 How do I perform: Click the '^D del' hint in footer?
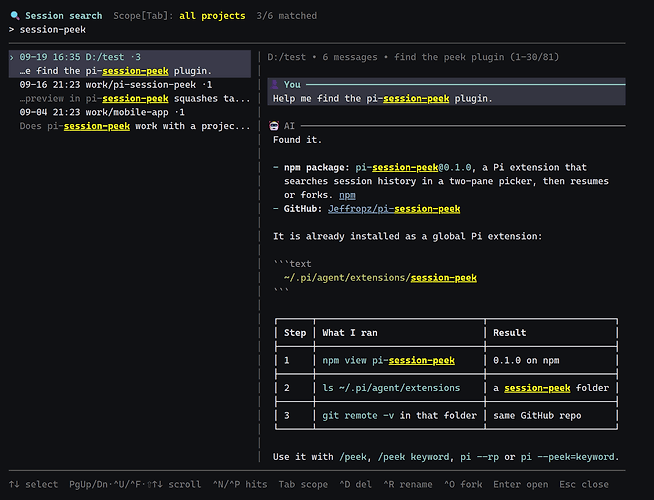tap(355, 485)
